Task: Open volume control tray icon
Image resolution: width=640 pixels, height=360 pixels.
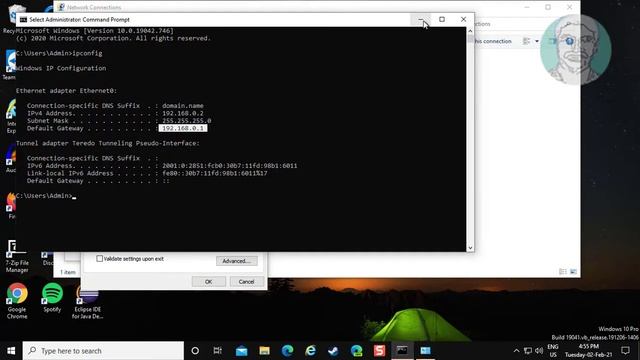Action: 539,351
